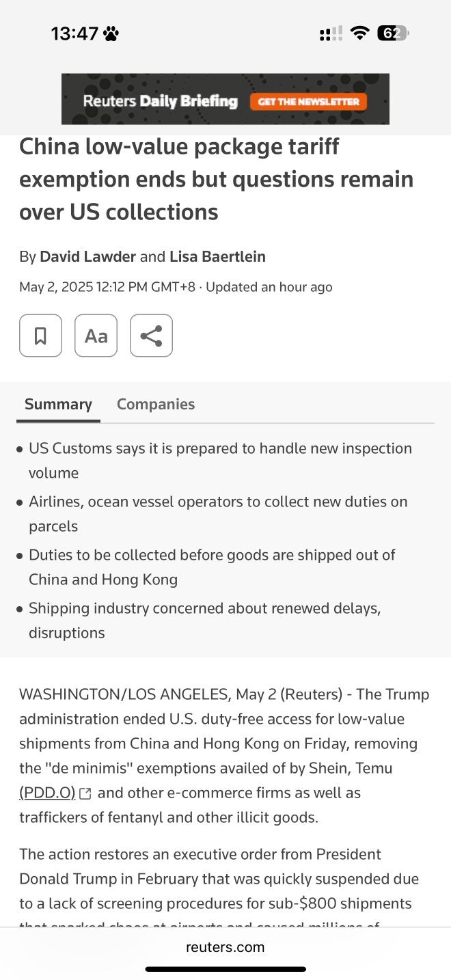Tap the reuters.com address bar
This screenshot has height=980, width=451.
(x=225, y=947)
